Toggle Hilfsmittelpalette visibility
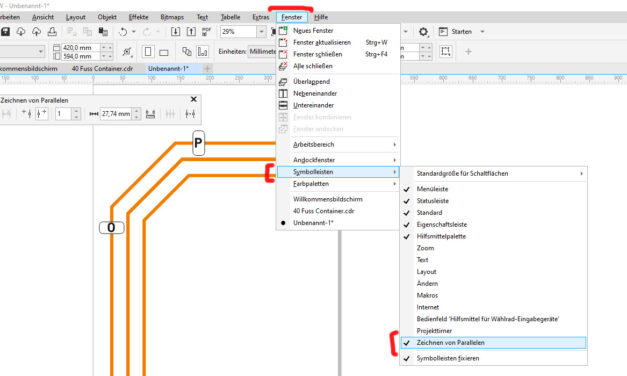The height and width of the screenshot is (376, 627). point(494,236)
